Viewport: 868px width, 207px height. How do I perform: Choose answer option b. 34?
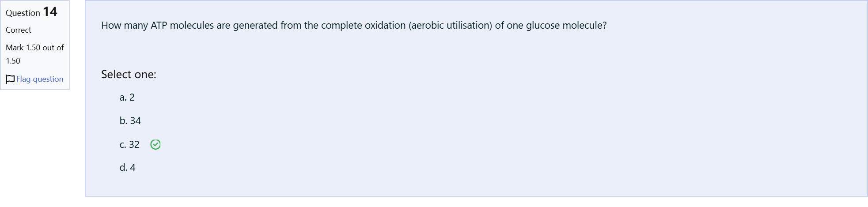pos(130,120)
